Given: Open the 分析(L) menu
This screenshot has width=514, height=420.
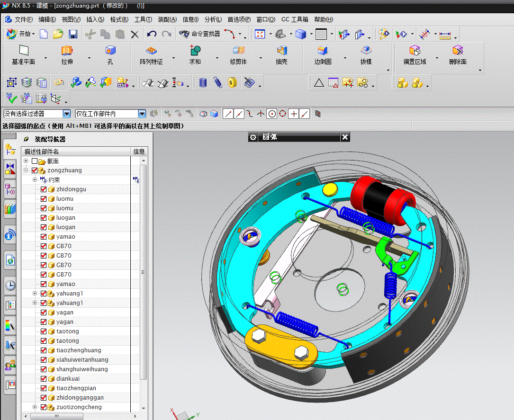Looking at the screenshot, I should tap(213, 20).
